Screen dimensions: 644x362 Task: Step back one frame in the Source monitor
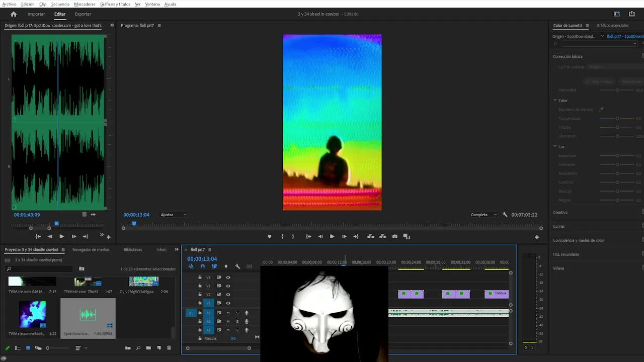(x=50, y=236)
